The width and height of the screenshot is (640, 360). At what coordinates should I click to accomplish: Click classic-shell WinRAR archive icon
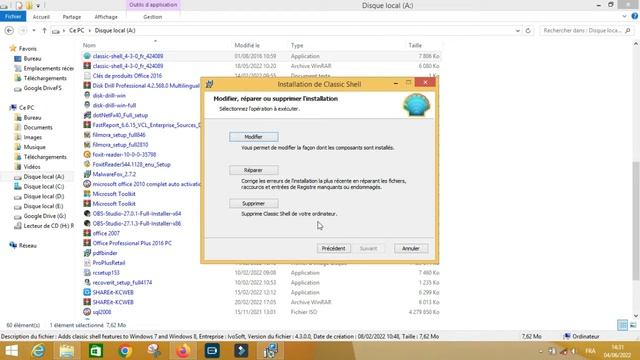[87, 66]
